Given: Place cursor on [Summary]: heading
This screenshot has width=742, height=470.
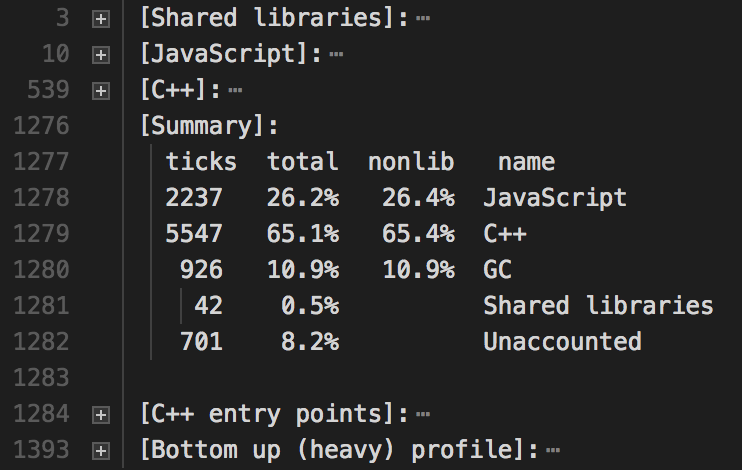Looking at the screenshot, I should coord(208,126).
